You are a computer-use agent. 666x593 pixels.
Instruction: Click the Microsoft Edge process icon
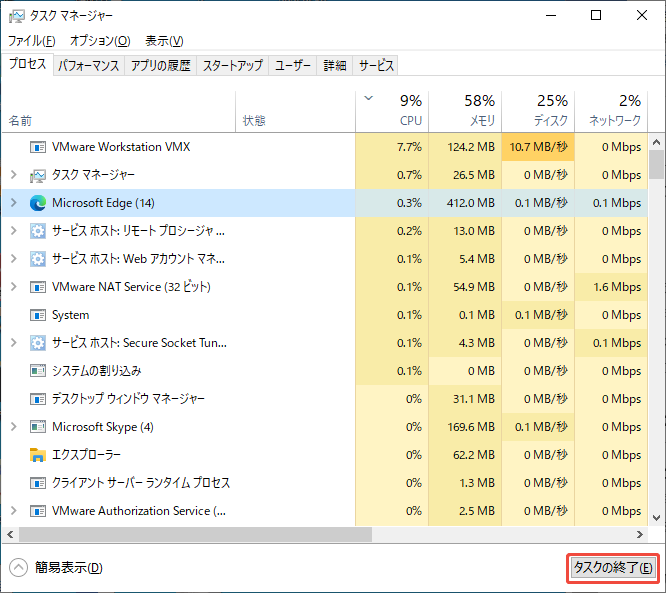tap(38, 203)
